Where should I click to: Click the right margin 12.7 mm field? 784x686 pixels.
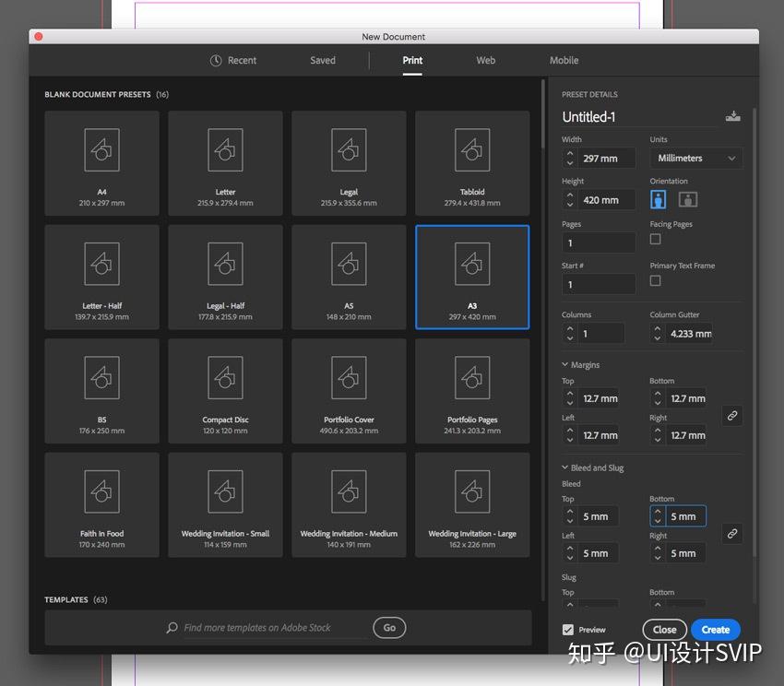pyautogui.click(x=685, y=435)
